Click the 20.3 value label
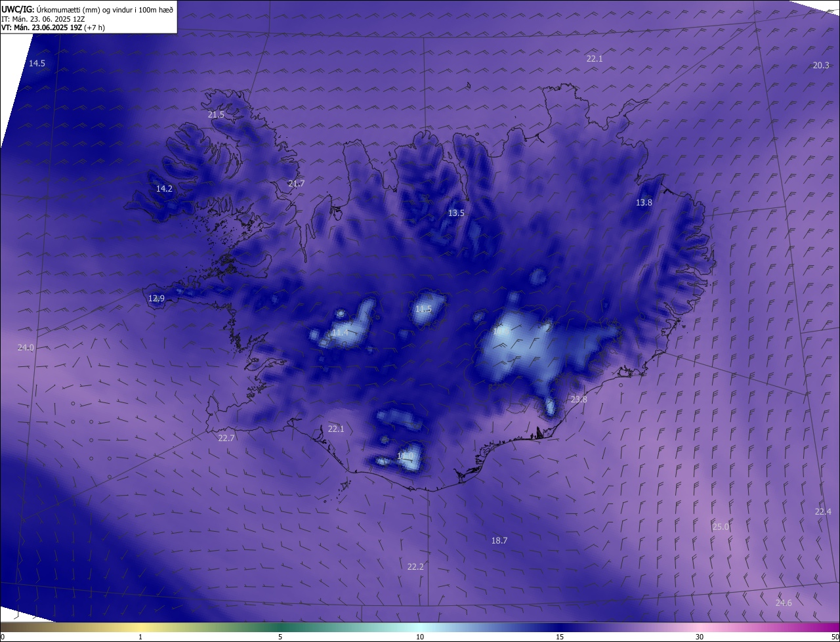Viewport: 840px width, 642px height. point(821,65)
